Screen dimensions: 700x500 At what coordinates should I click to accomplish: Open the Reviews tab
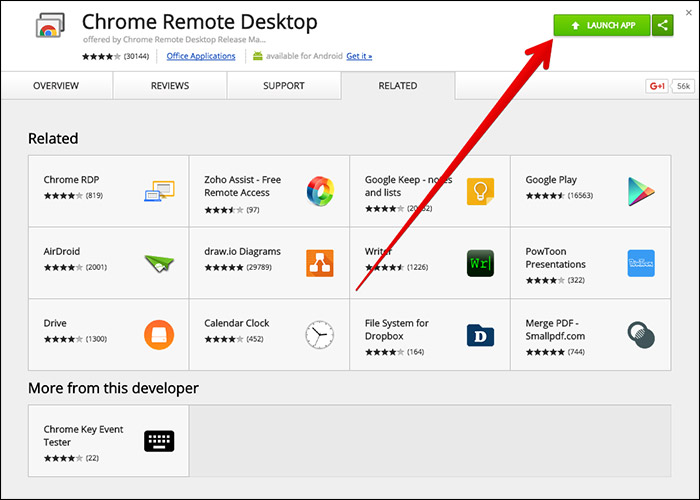(x=170, y=86)
